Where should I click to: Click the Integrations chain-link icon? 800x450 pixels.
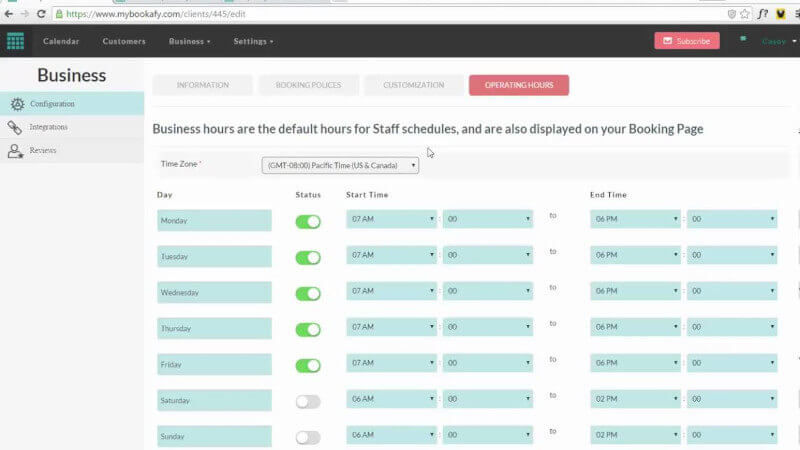[x=15, y=128]
